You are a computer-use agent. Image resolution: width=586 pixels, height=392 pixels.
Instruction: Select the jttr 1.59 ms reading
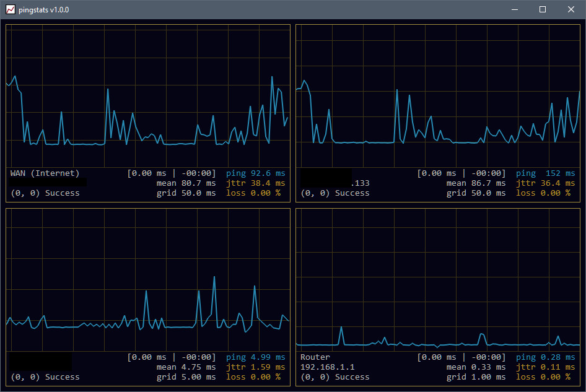256,367
